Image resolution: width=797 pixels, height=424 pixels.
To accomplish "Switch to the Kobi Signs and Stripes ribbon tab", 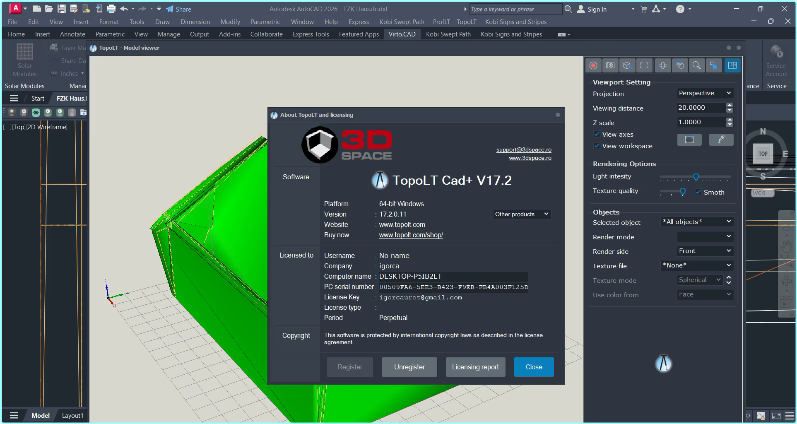I will [511, 35].
